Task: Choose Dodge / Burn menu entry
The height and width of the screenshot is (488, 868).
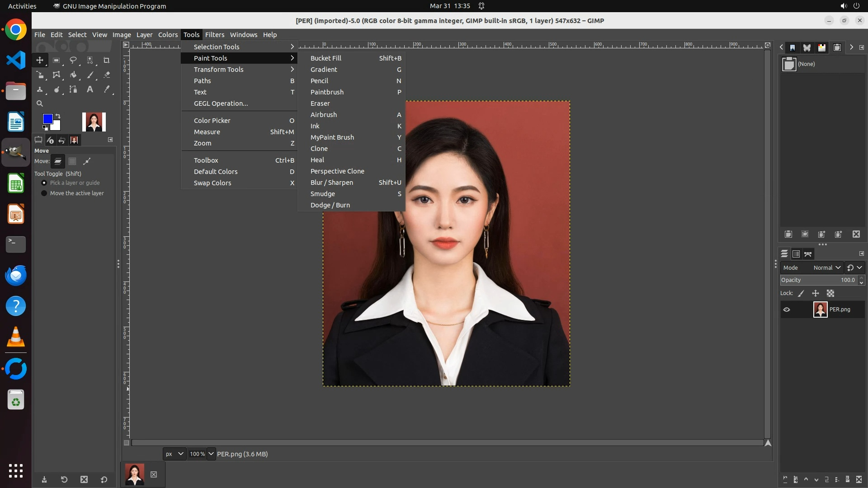Action: (330, 205)
